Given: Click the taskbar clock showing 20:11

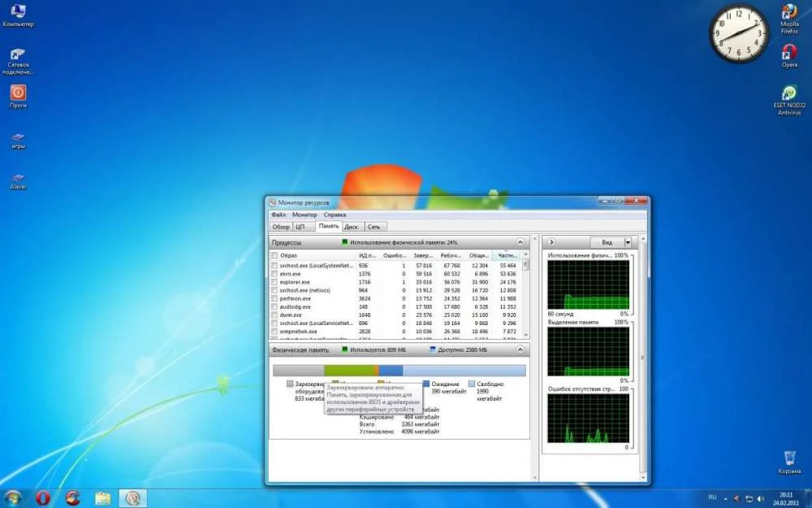Looking at the screenshot, I should tap(785, 499).
